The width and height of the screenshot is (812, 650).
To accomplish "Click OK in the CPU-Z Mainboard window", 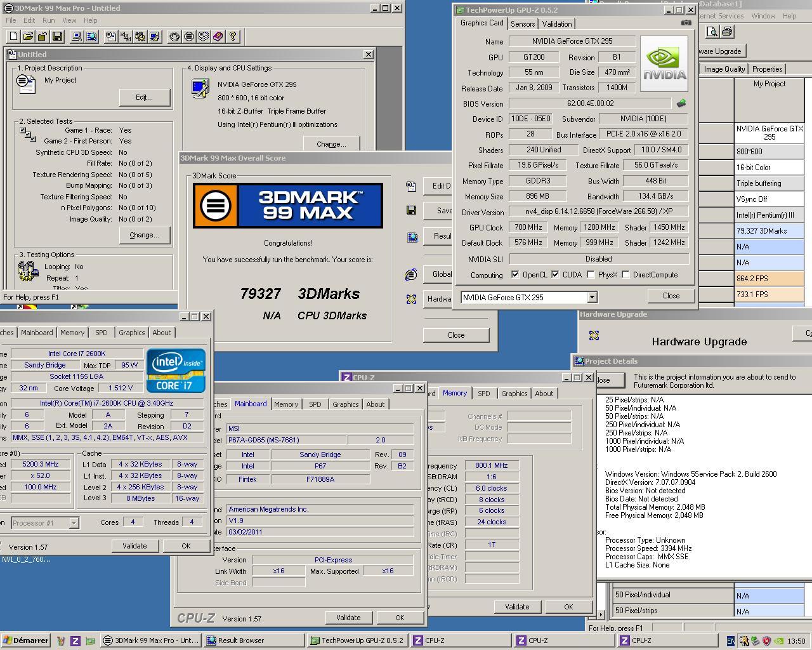I will coord(400,617).
